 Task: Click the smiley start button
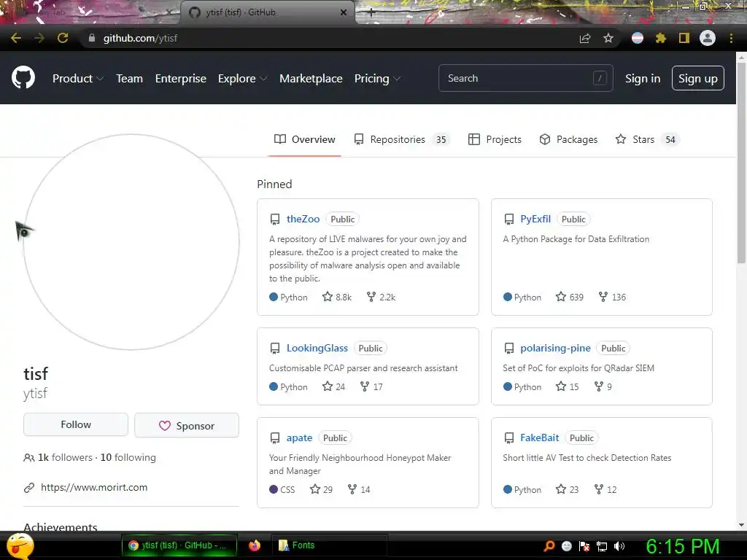click(20, 546)
